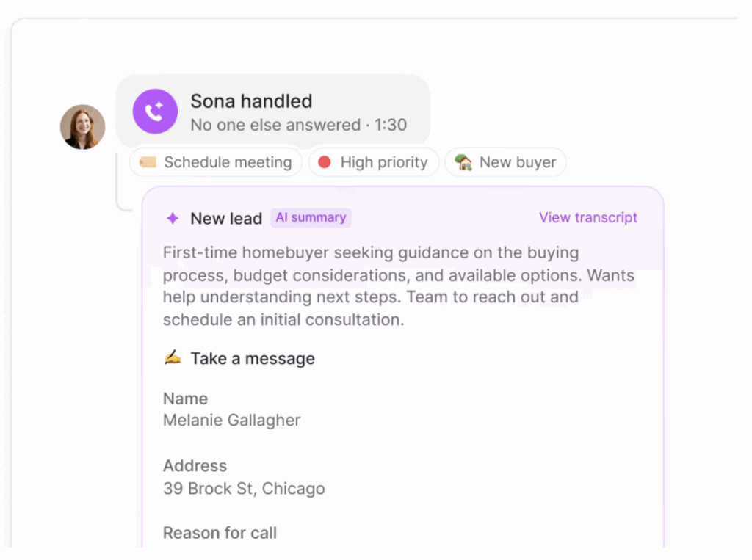
Task: Click the Sona handled call header
Action: [x=251, y=101]
